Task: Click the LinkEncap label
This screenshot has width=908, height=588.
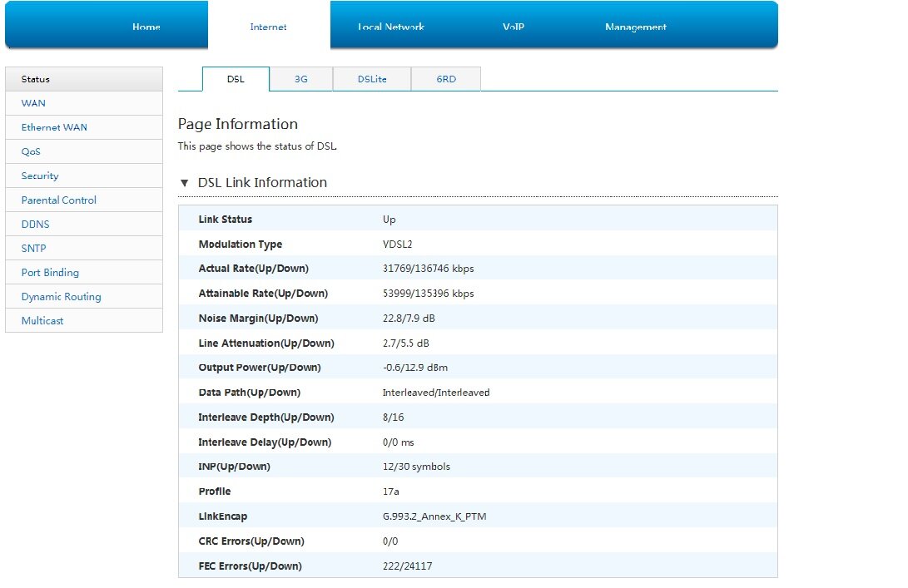Action: point(223,516)
